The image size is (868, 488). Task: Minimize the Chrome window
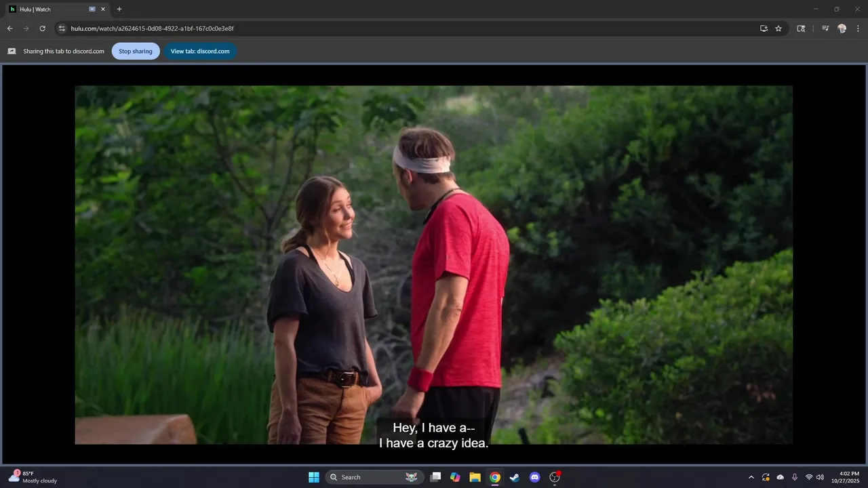pos(816,9)
